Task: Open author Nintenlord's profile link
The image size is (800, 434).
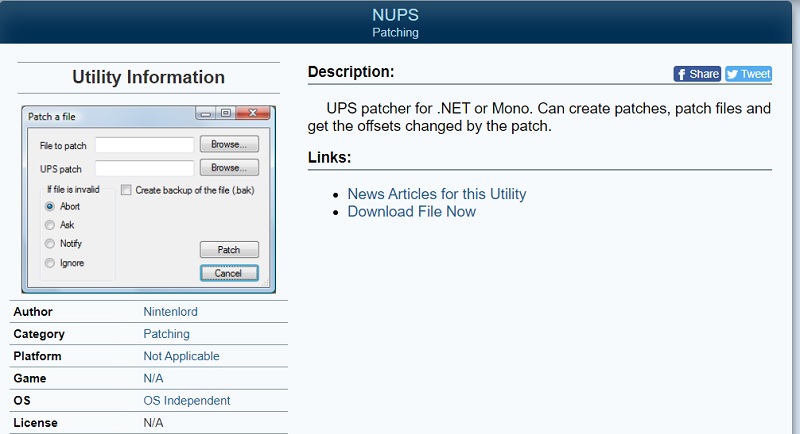Action: [170, 312]
